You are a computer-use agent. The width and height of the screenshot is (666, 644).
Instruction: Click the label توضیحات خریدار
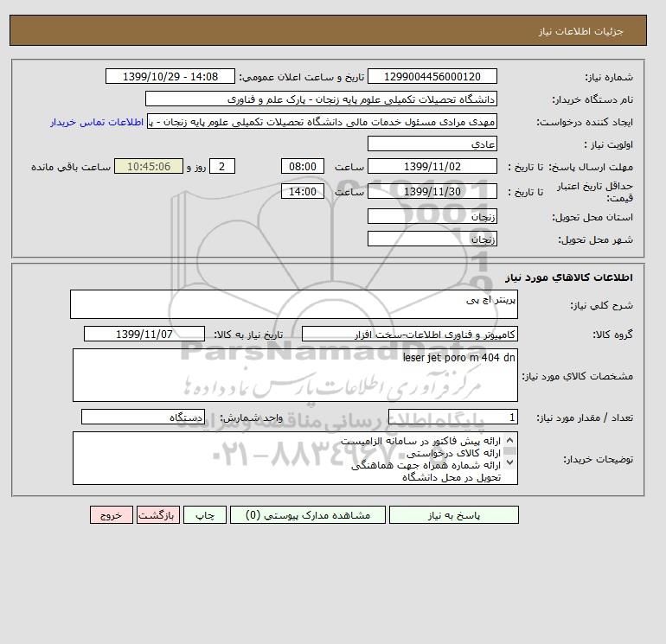pos(598,459)
